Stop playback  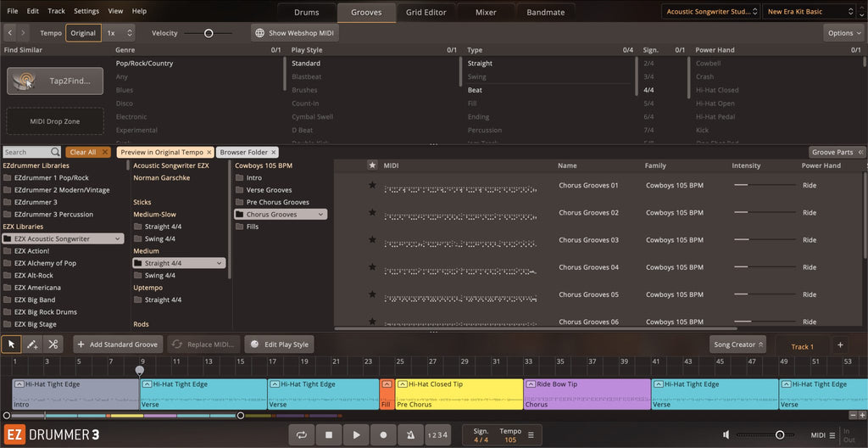pos(329,435)
